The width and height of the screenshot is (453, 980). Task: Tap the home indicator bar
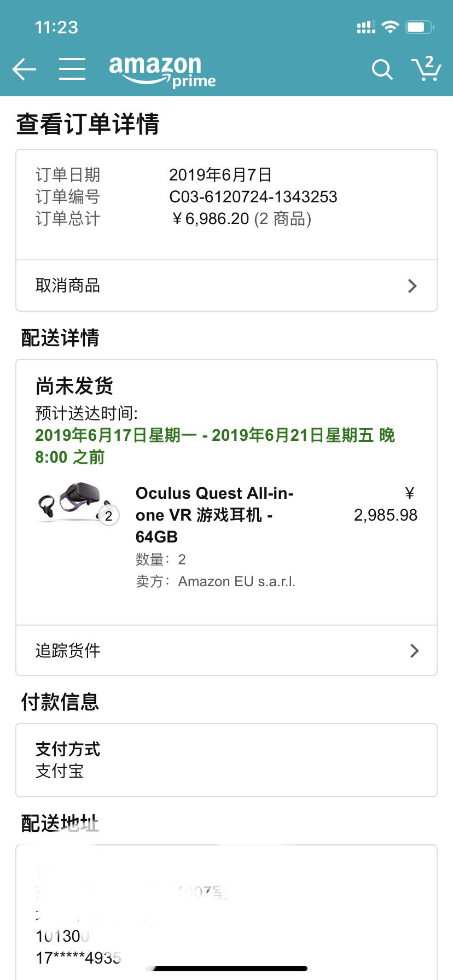pyautogui.click(x=226, y=969)
